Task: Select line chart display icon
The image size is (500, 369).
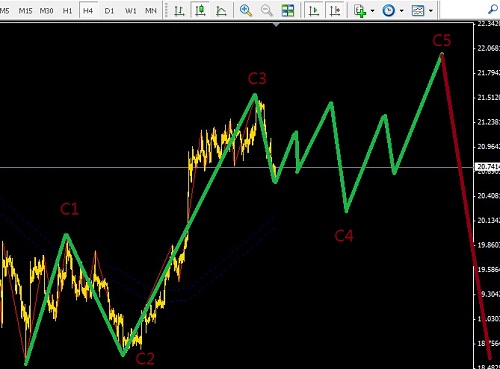Action: click(x=221, y=11)
